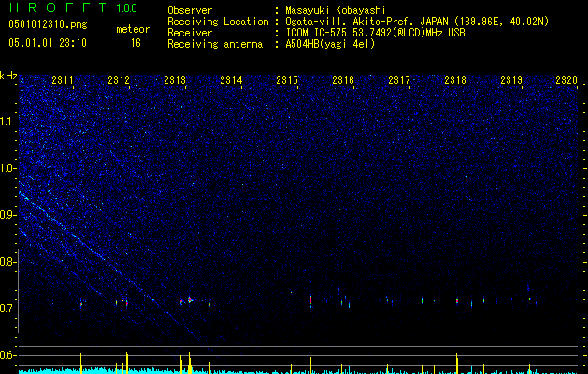This screenshot has height=374, width=588.
Task: Click the Observer label
Action: coord(190,10)
